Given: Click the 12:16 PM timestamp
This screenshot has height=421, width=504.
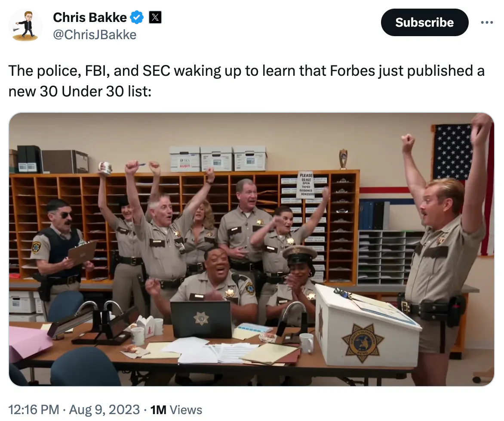Looking at the screenshot, I should pyautogui.click(x=34, y=410).
